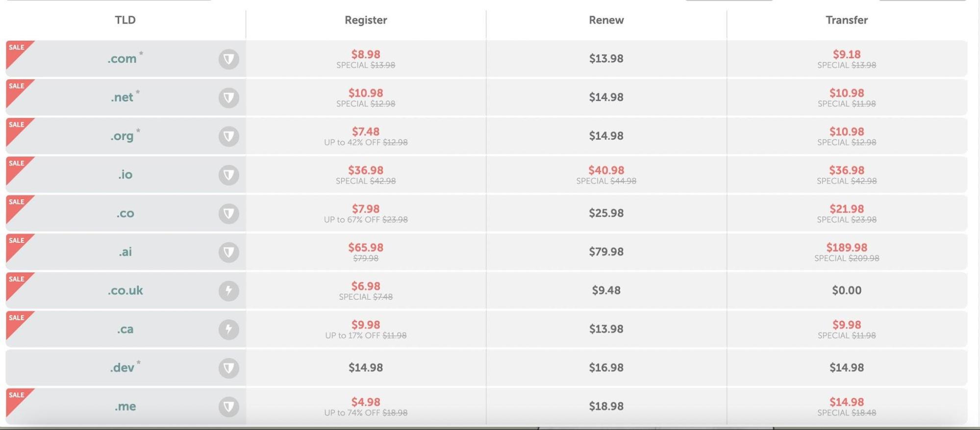The image size is (980, 430).
Task: Click the privacy shield icon for .com
Action: pyautogui.click(x=228, y=59)
